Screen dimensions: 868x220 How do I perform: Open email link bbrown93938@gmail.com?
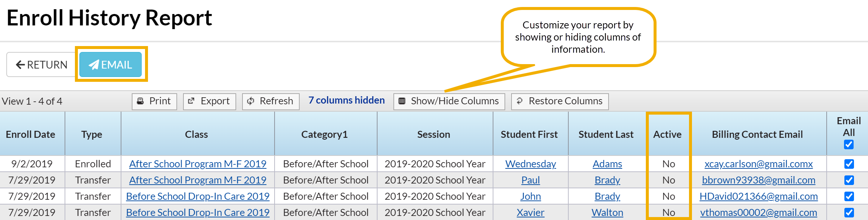tap(758, 180)
